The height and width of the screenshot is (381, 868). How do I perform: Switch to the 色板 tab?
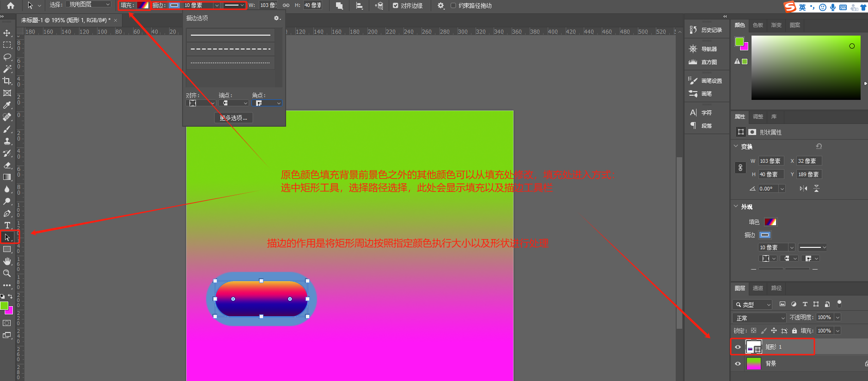[x=758, y=25]
